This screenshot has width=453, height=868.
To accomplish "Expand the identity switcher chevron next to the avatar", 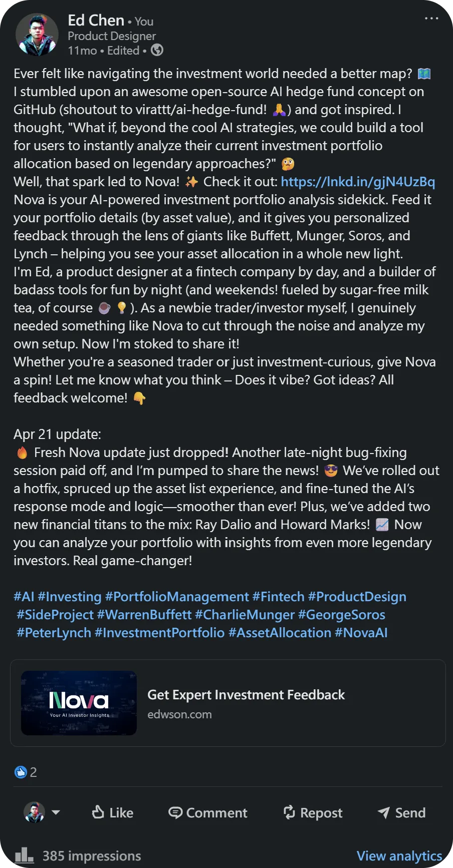I will (x=57, y=812).
